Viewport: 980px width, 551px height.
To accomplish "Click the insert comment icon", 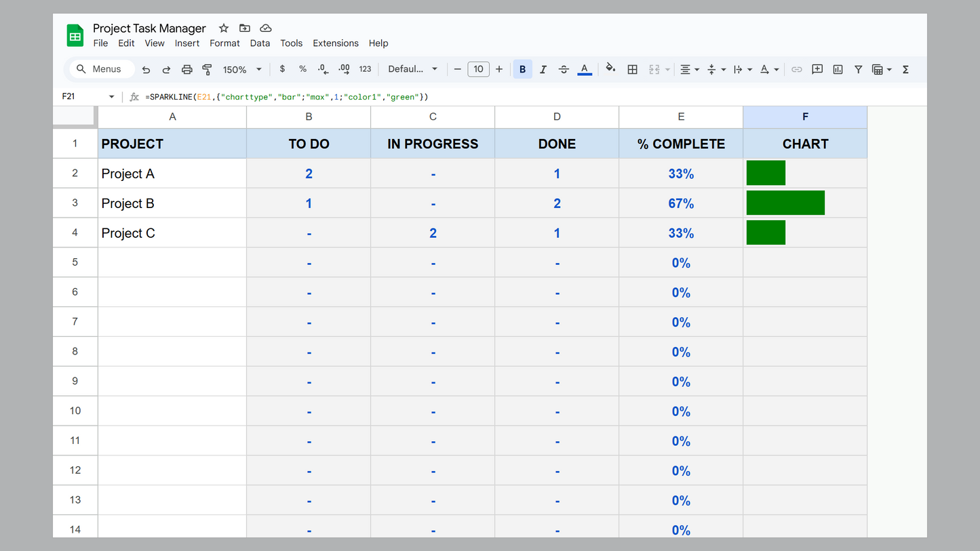I will [817, 69].
